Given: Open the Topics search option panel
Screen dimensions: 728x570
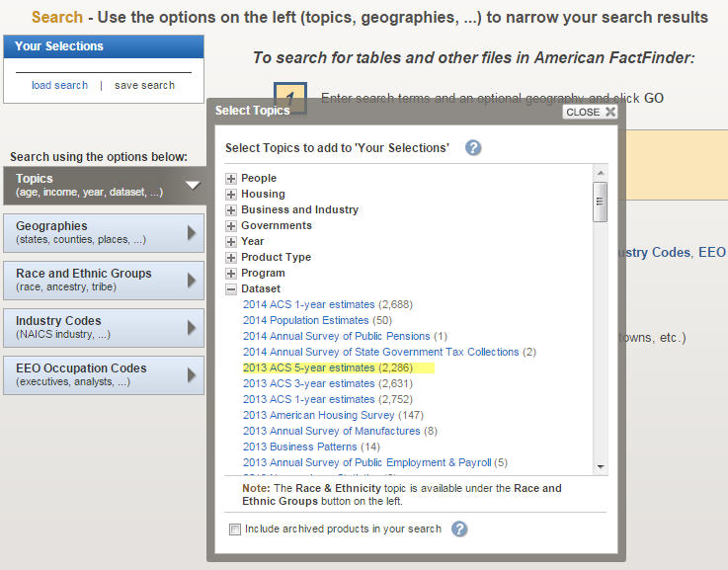Looking at the screenshot, I should coord(105,185).
